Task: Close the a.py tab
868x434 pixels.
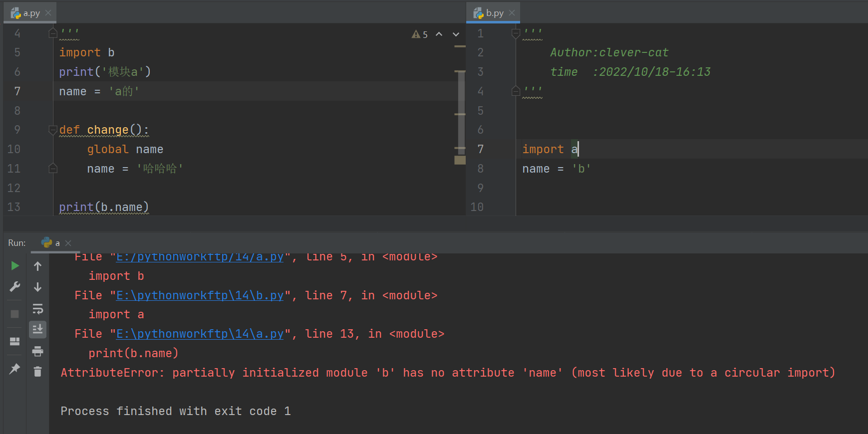Action: coord(48,13)
